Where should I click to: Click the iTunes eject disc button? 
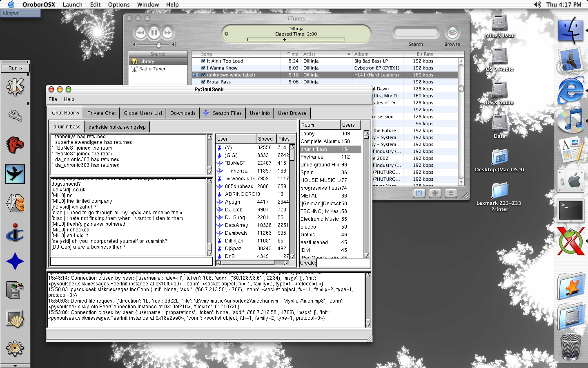451,193
